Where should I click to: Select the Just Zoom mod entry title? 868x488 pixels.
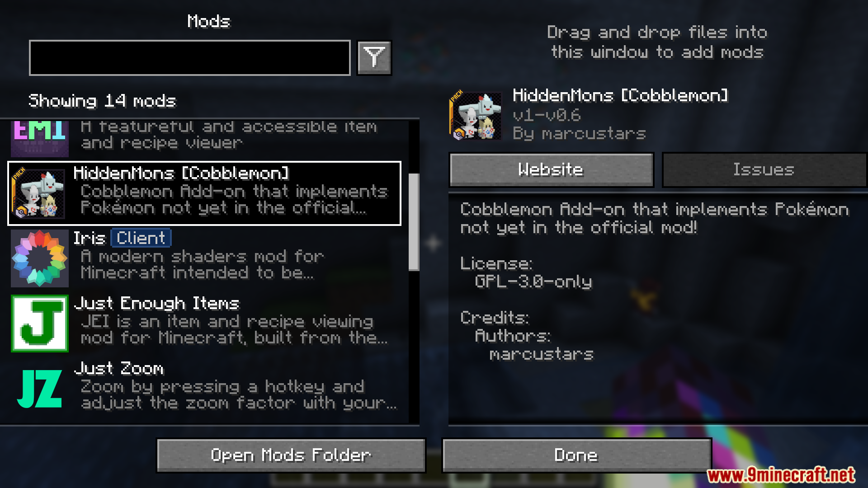pos(119,368)
